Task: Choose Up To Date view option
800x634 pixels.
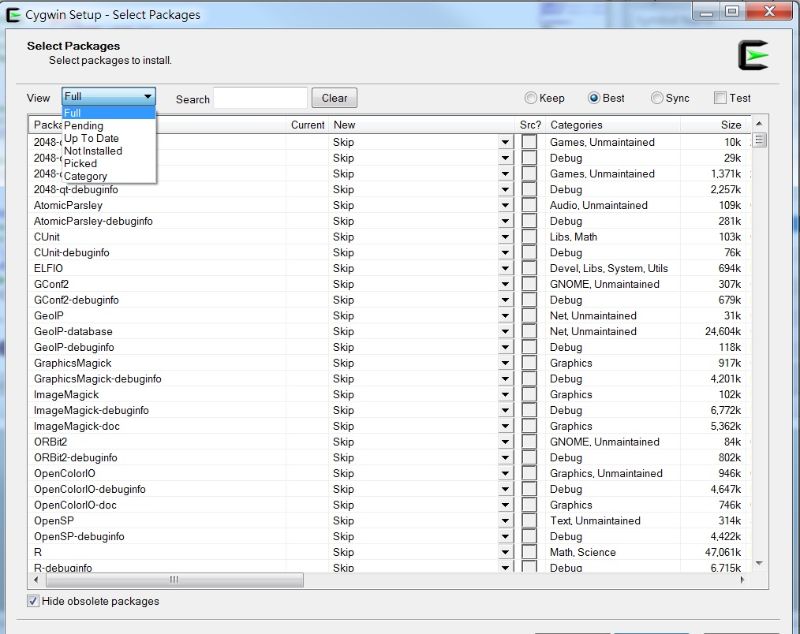Action: (x=109, y=138)
